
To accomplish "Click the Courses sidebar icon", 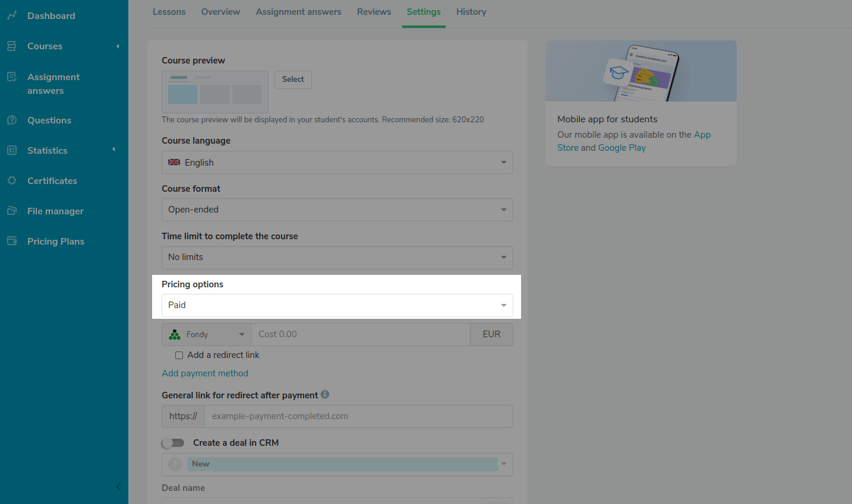I will (x=12, y=46).
